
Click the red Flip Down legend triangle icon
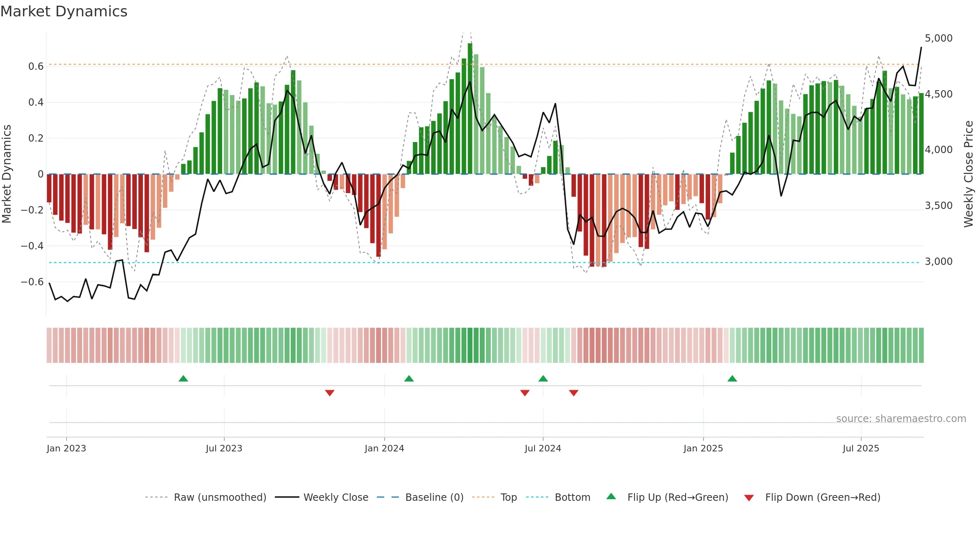click(749, 498)
